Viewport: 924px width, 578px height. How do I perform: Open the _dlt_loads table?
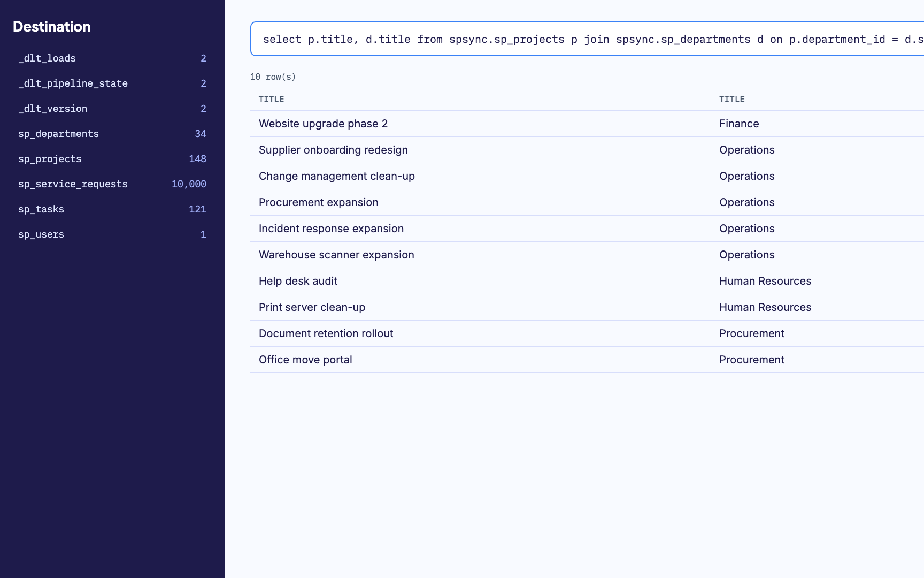point(112,58)
